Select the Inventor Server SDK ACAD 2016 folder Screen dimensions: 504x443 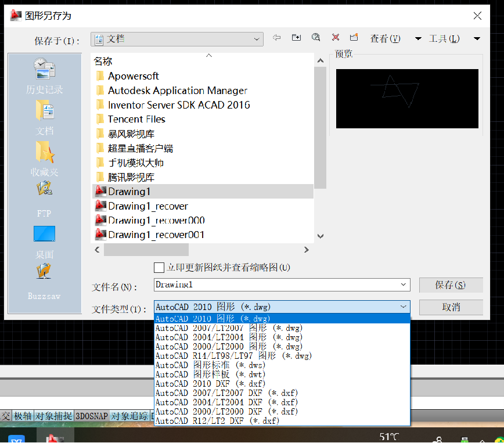173,105
